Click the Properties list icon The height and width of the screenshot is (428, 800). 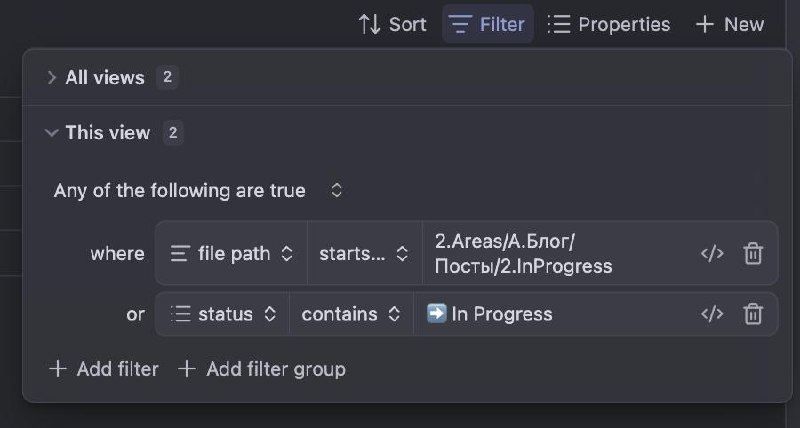[x=559, y=24]
